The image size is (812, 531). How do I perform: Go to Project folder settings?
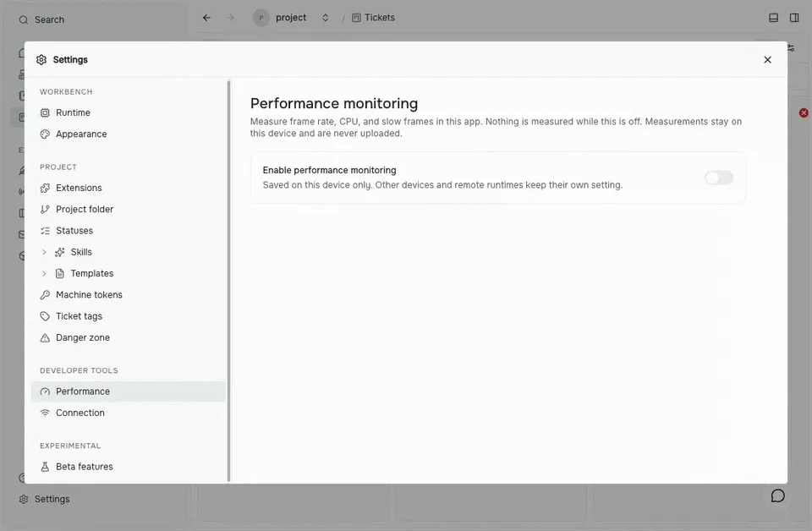click(x=128, y=209)
